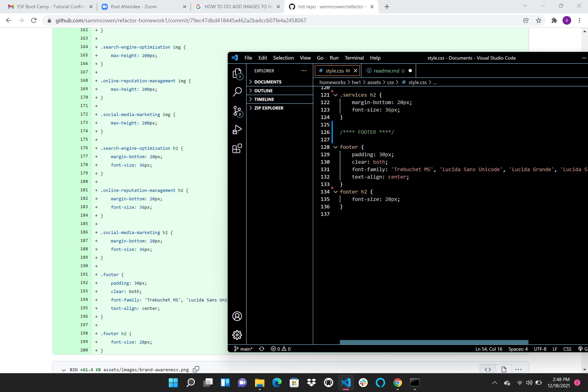Open Chrome Extensions puzzle icon
The image size is (588, 392).
click(x=554, y=21)
